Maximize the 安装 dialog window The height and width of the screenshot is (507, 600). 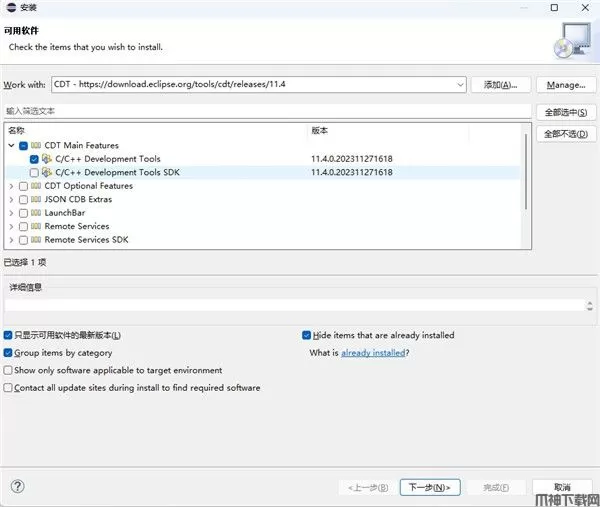pyautogui.click(x=554, y=8)
